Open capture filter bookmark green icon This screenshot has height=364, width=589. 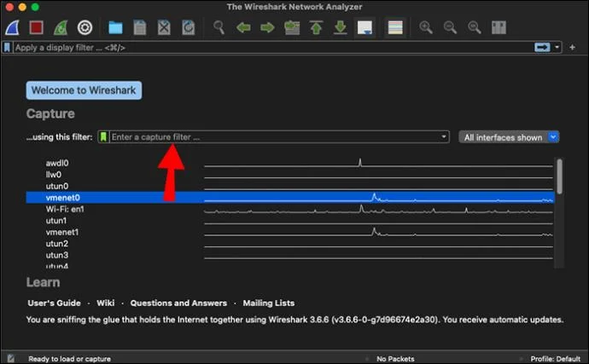pyautogui.click(x=103, y=137)
